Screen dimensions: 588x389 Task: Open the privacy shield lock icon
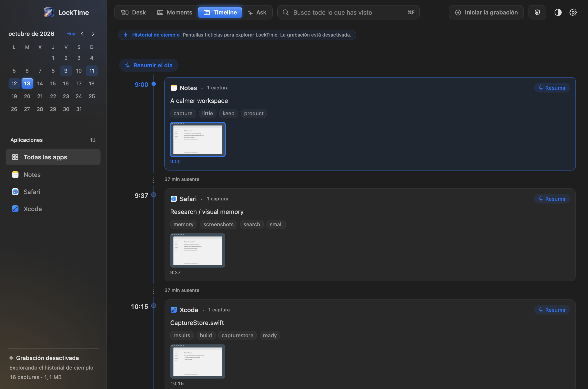click(537, 12)
